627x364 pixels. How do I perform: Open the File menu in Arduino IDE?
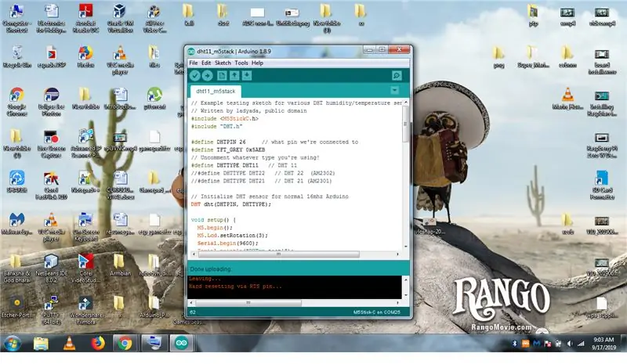pyautogui.click(x=194, y=63)
